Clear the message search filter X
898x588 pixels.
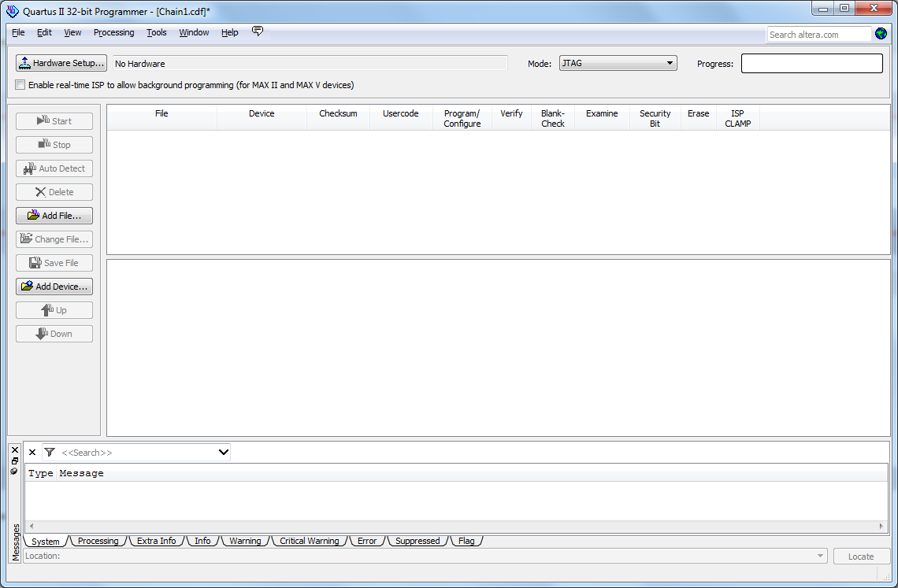click(x=32, y=453)
